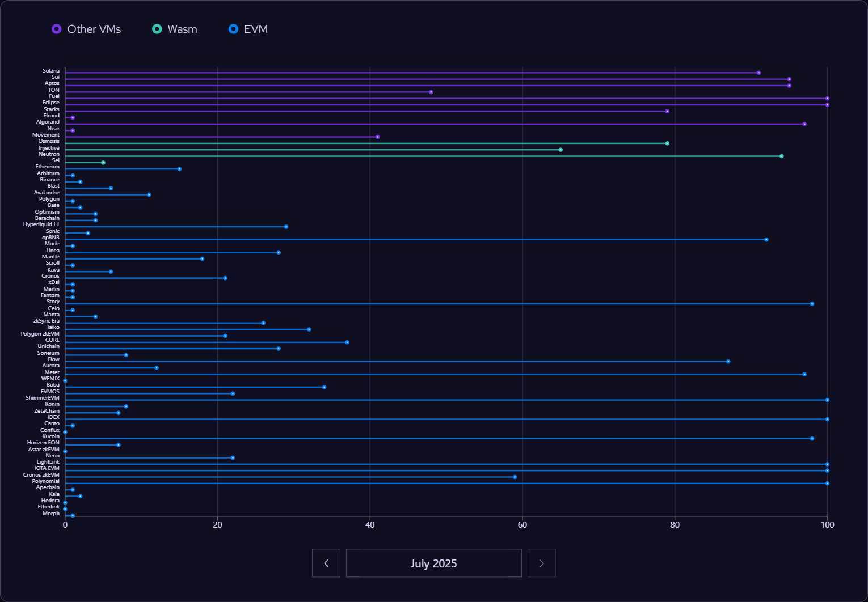The image size is (868, 602).
Task: Click the Mantle axis label
Action: [x=50, y=257]
